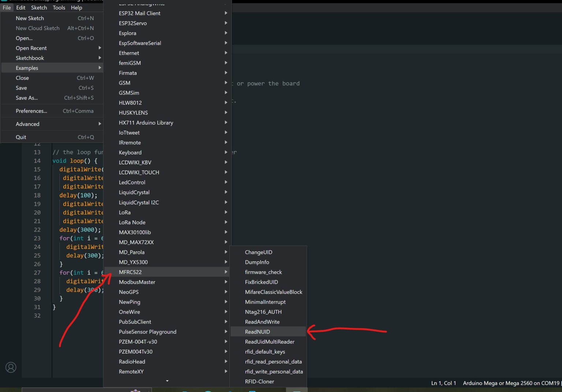Open the Tools menu

[59, 8]
